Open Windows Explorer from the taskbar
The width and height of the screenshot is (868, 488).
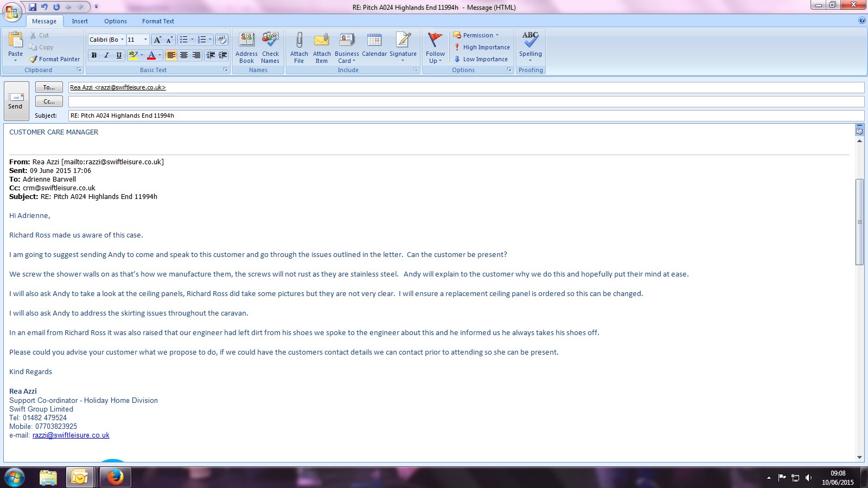48,477
